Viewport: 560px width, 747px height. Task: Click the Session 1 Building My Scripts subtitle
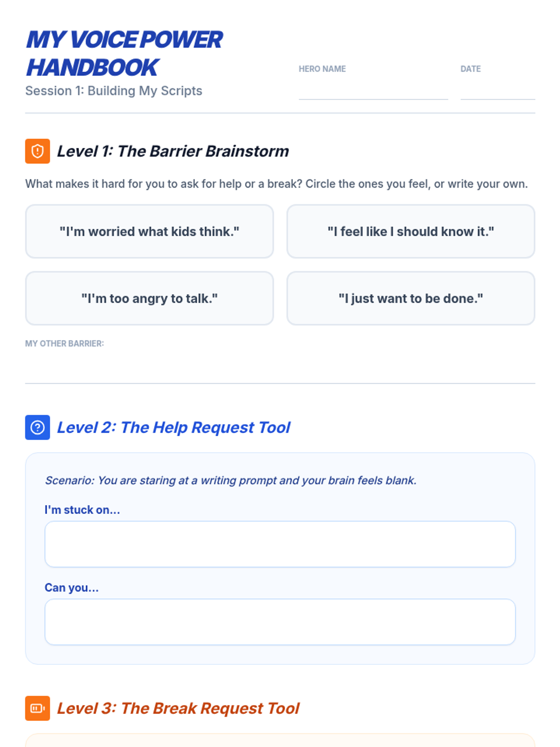[x=114, y=91]
